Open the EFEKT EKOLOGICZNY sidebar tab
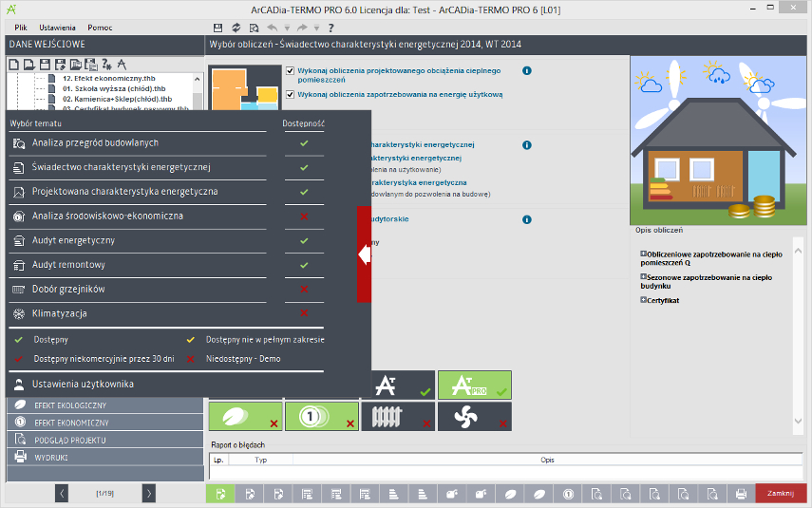 (x=105, y=405)
